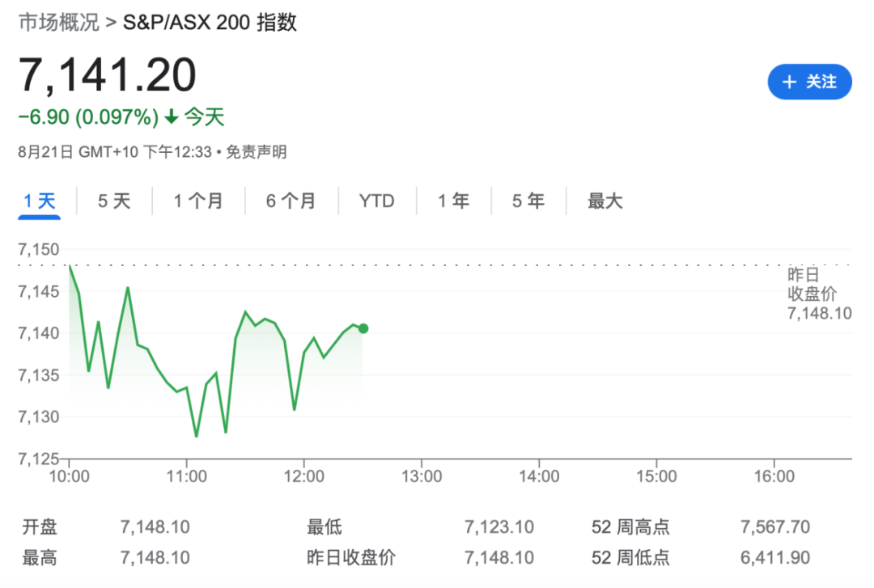Click the 13:00 time axis label

pyautogui.click(x=422, y=476)
